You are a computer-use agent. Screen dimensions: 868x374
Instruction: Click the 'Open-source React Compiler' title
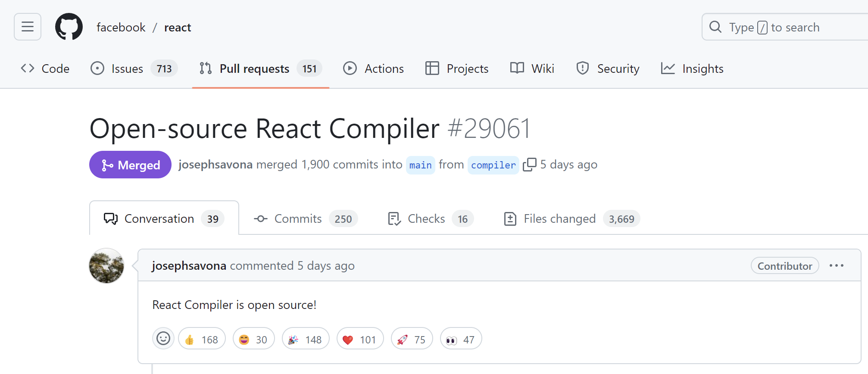pos(265,128)
